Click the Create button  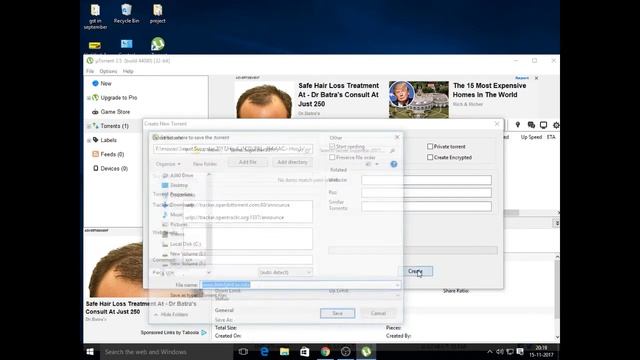coord(416,271)
